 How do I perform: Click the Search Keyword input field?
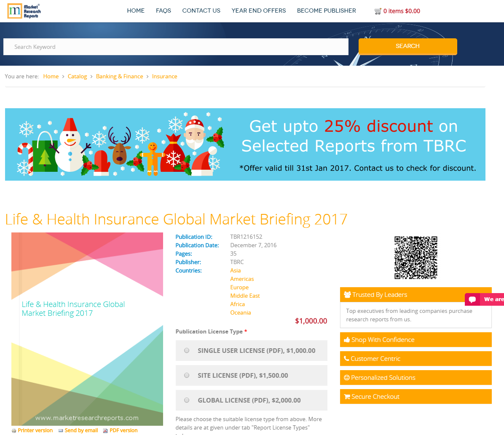pyautogui.click(x=176, y=47)
